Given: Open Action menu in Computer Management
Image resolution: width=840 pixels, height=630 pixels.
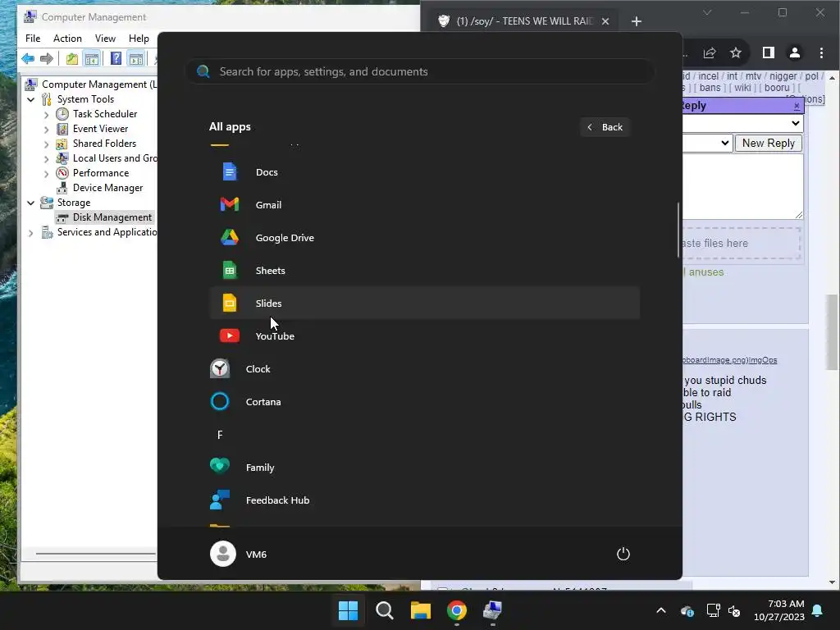Looking at the screenshot, I should (x=67, y=38).
